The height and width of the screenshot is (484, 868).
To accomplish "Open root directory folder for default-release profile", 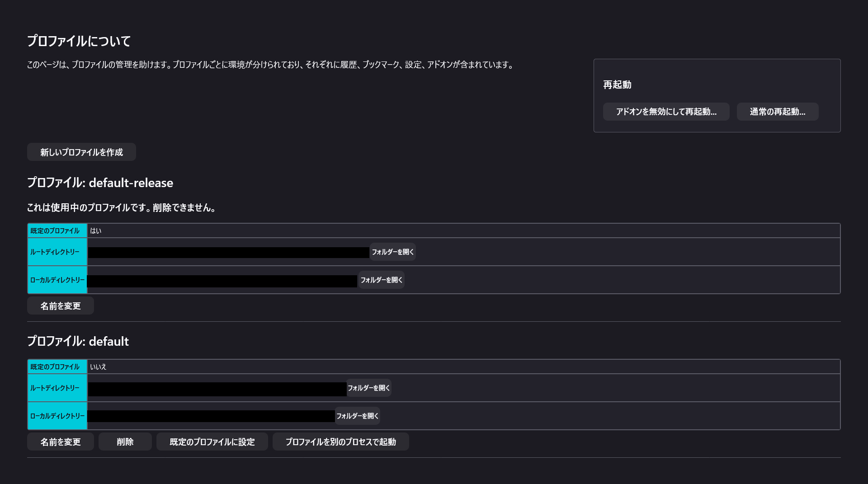I will [x=392, y=252].
